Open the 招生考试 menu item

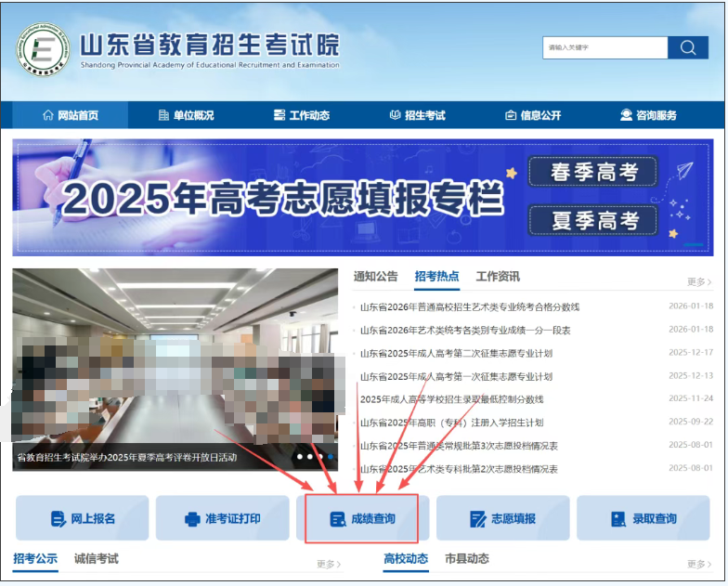point(418,115)
